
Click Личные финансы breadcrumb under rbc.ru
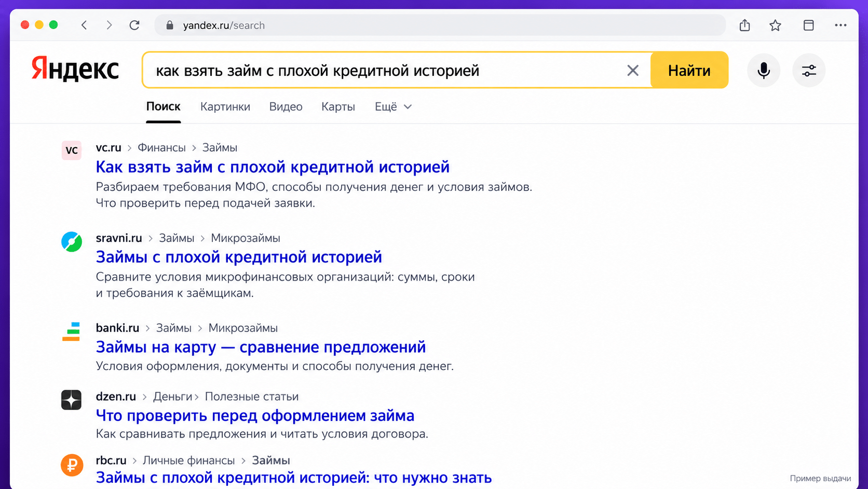click(x=188, y=460)
